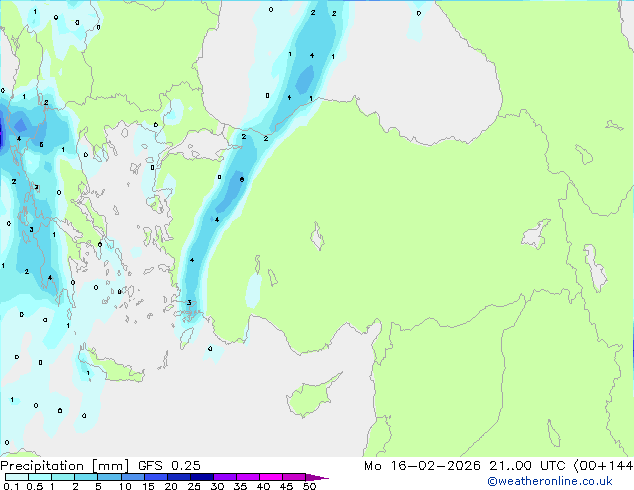Image resolution: width=634 pixels, height=490 pixels.
Task: Pick the legend swatch between 0.5 and 1
Action: pyautogui.click(x=40, y=477)
